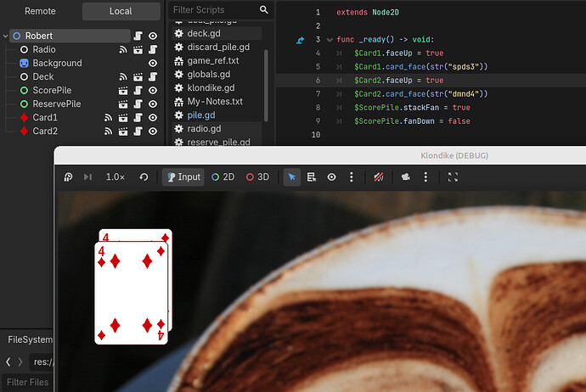Click the signals icon on Card2 node
This screenshot has height=392, width=586.
pyautogui.click(x=108, y=131)
